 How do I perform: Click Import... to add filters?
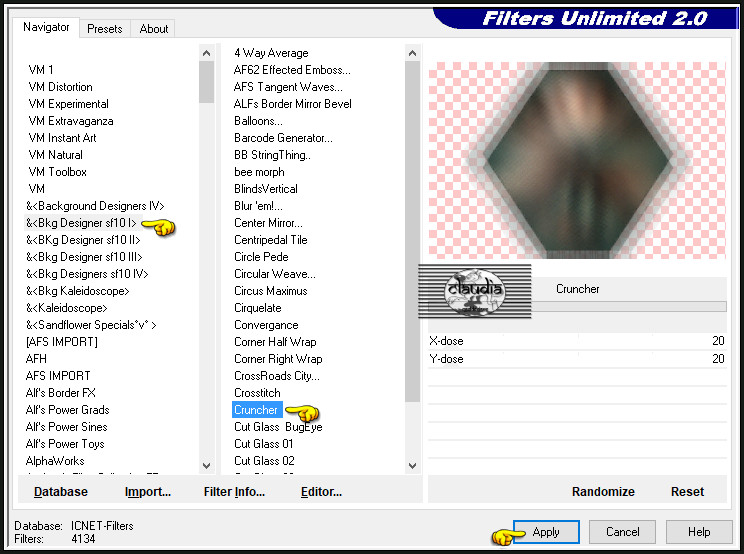(148, 491)
